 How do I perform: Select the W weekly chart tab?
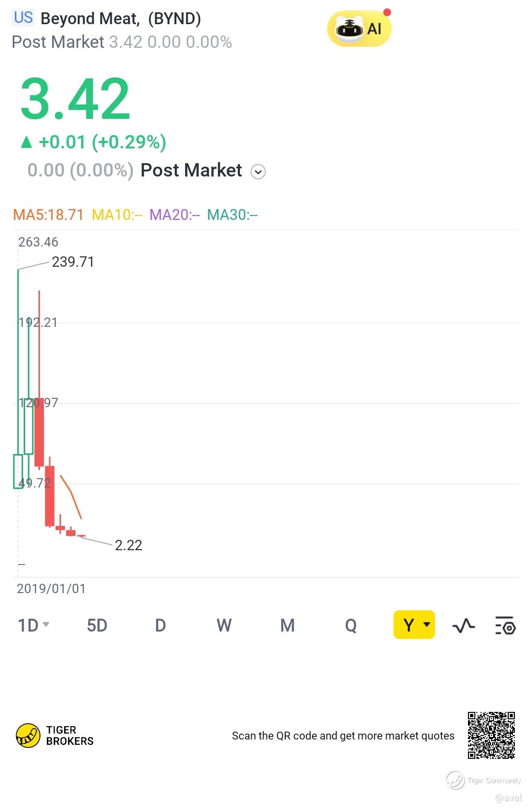click(x=224, y=625)
